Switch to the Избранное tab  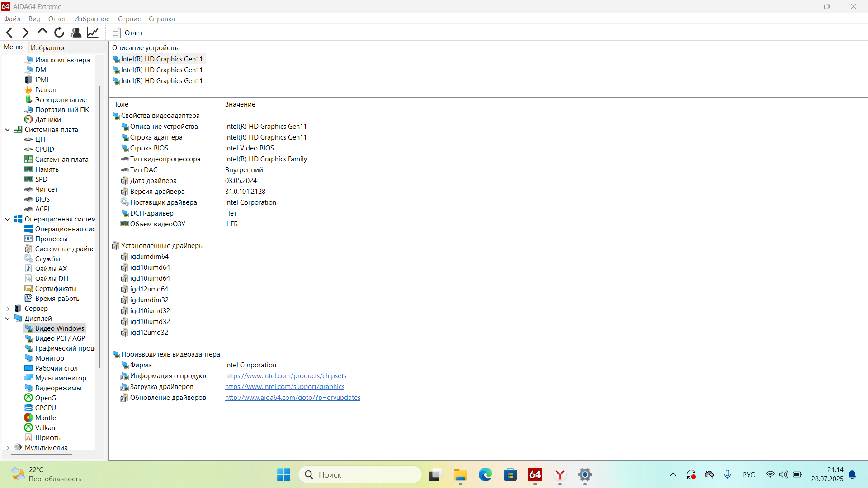48,47
